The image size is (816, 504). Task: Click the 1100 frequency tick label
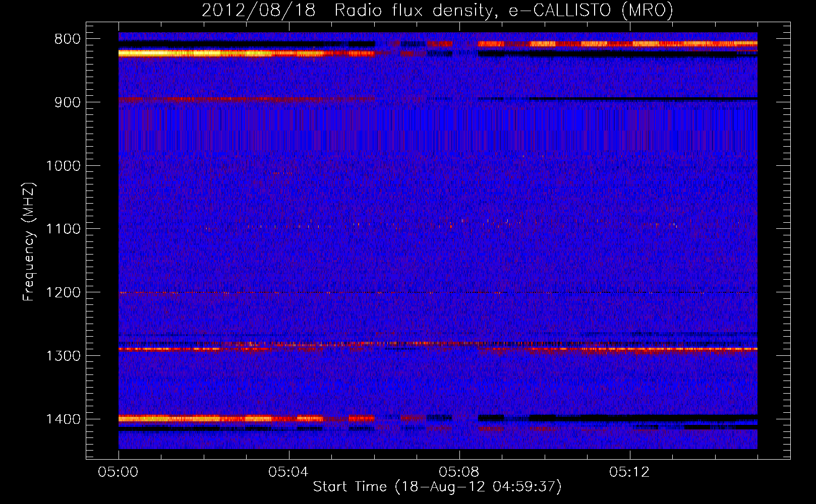63,229
